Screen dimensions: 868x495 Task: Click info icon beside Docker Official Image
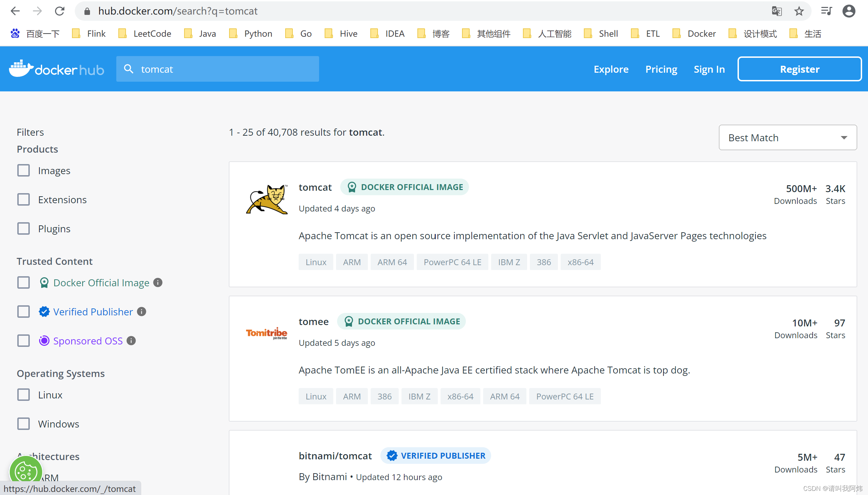(158, 282)
